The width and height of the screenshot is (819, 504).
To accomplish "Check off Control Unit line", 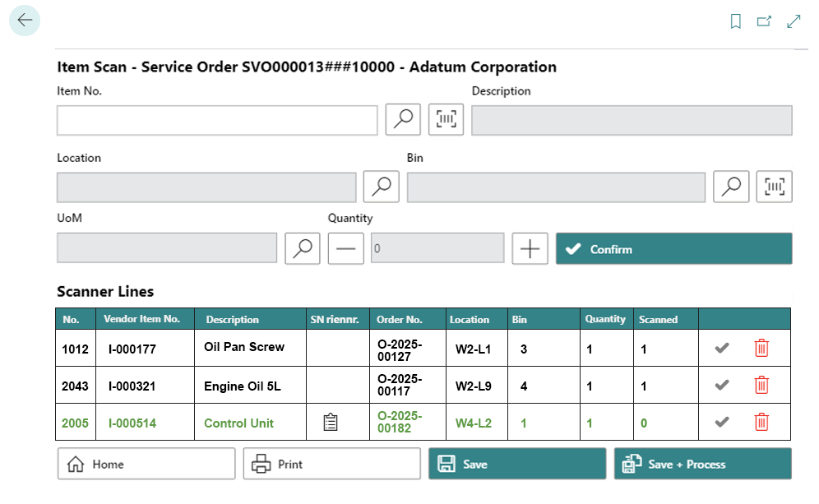I will point(722,422).
